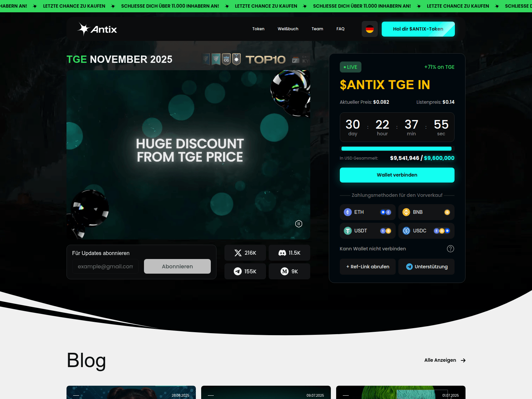Open blog post dated 01.07.2025
Image resolution: width=532 pixels, height=399 pixels.
401,392
